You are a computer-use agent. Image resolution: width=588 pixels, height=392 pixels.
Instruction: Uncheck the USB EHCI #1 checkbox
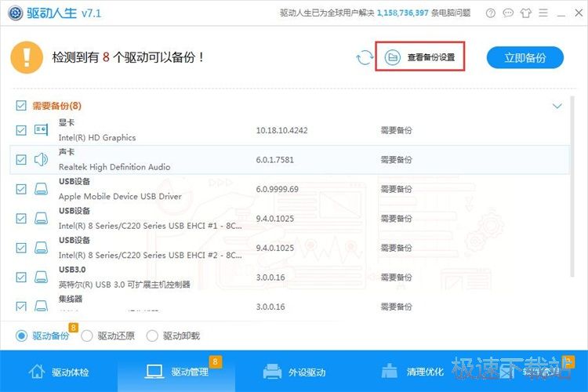[x=21, y=218]
